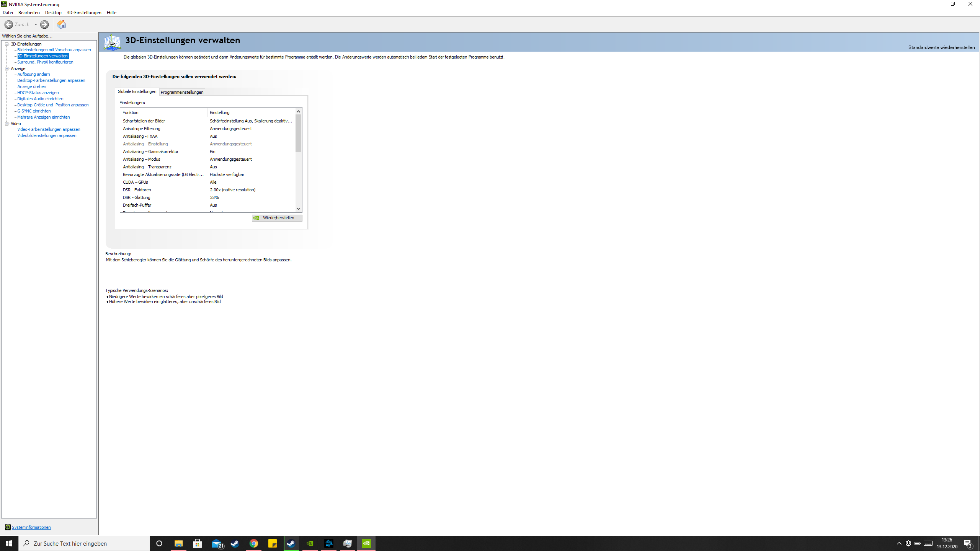Open Back button history dropdown arrow
Screen dimensions: 980x551
36,24
